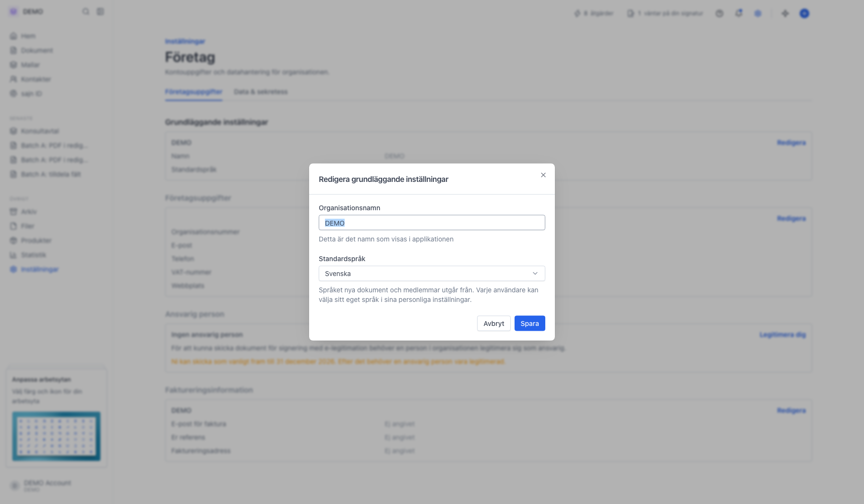Open the åtgärder indicator in the top bar
The height and width of the screenshot is (504, 864).
click(x=594, y=13)
